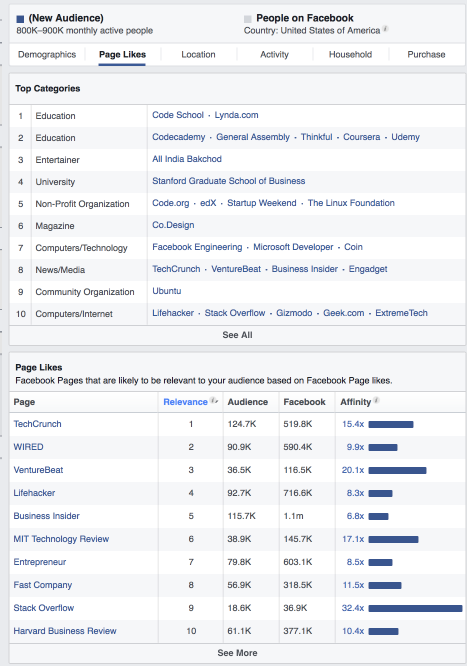Click the Coin link
The width and height of the screenshot is (467, 666).
click(x=353, y=247)
